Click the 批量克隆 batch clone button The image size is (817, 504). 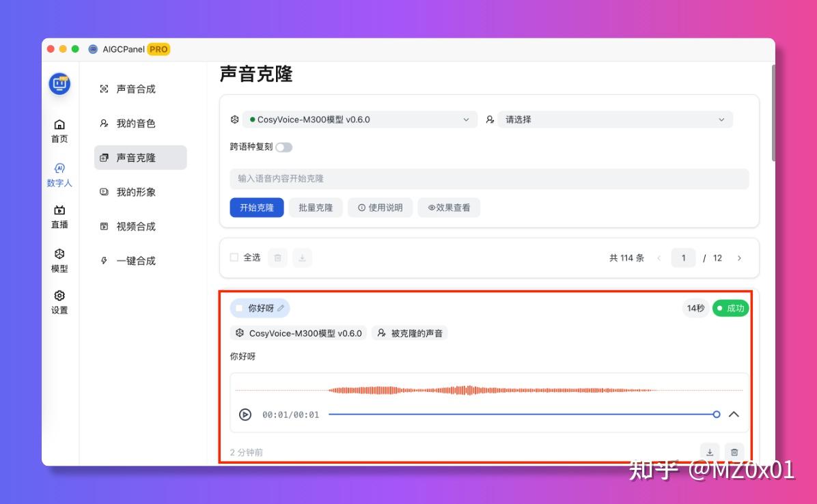click(316, 208)
